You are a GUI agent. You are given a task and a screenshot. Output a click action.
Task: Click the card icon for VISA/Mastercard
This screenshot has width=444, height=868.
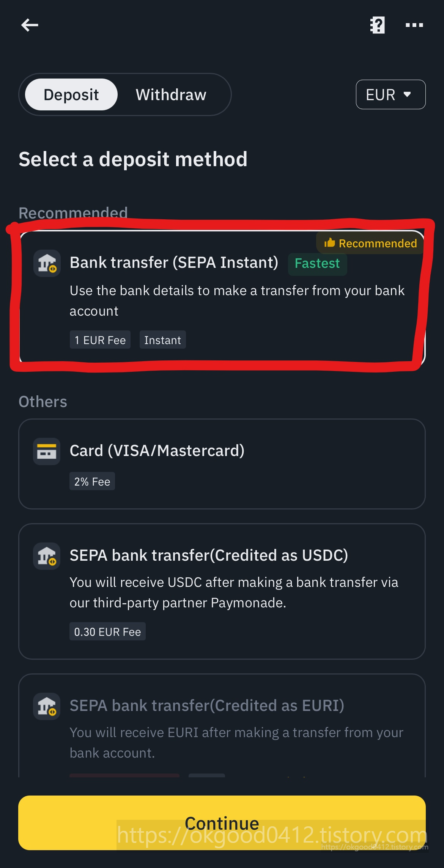[x=47, y=451]
